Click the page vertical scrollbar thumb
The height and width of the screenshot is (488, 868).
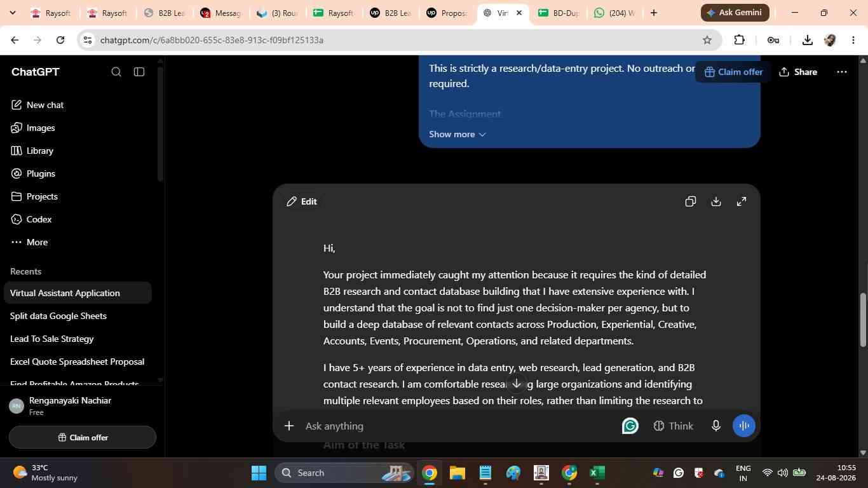point(863,320)
